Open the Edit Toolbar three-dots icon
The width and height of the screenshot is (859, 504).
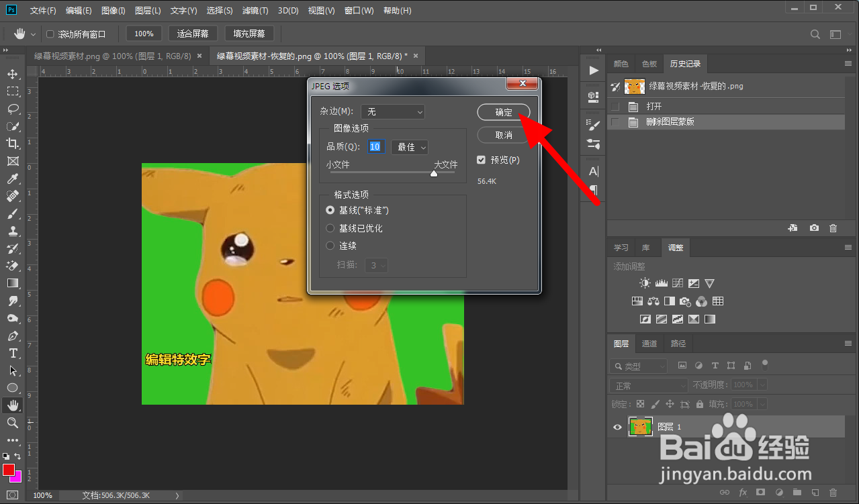tap(13, 440)
